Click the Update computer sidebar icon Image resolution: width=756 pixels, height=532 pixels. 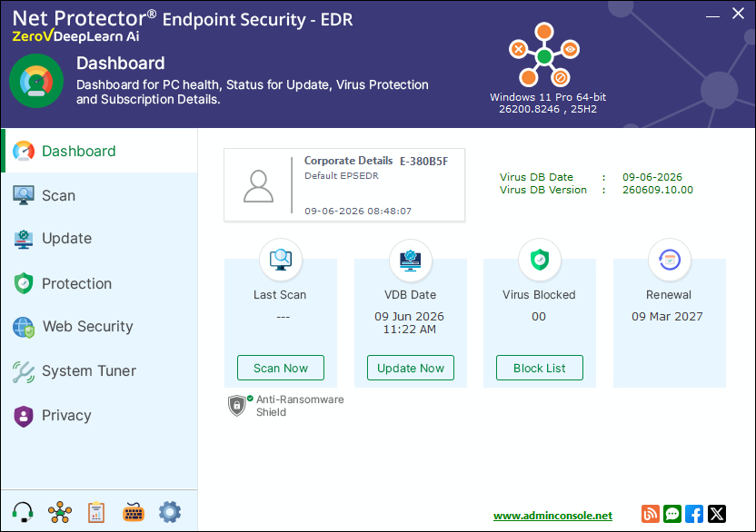[24, 239]
